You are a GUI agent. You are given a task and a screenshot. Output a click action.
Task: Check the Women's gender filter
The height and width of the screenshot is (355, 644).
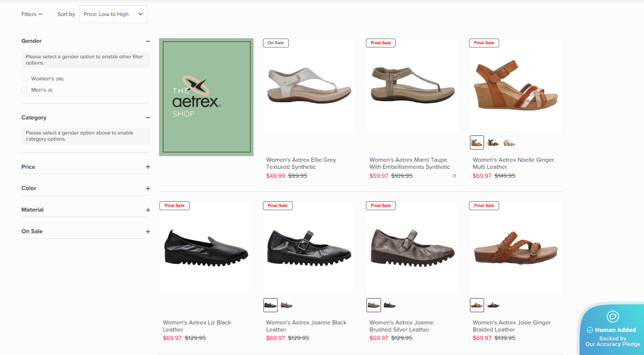coord(24,79)
